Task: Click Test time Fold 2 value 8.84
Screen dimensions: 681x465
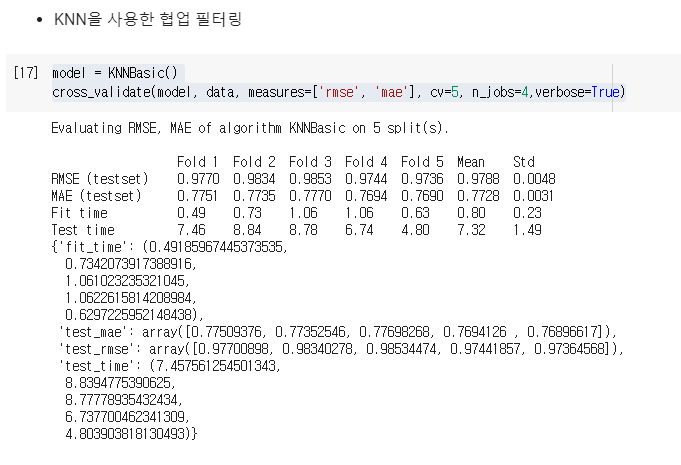Action: click(247, 230)
